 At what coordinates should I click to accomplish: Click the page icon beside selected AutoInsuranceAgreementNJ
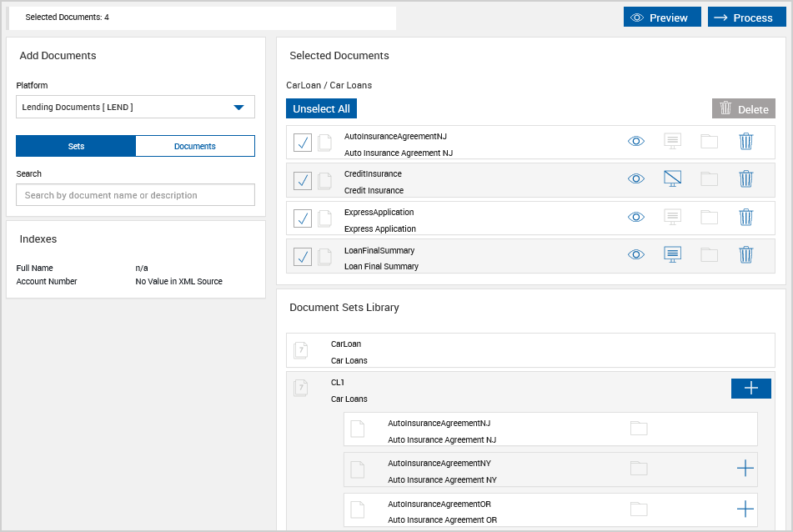[324, 143]
